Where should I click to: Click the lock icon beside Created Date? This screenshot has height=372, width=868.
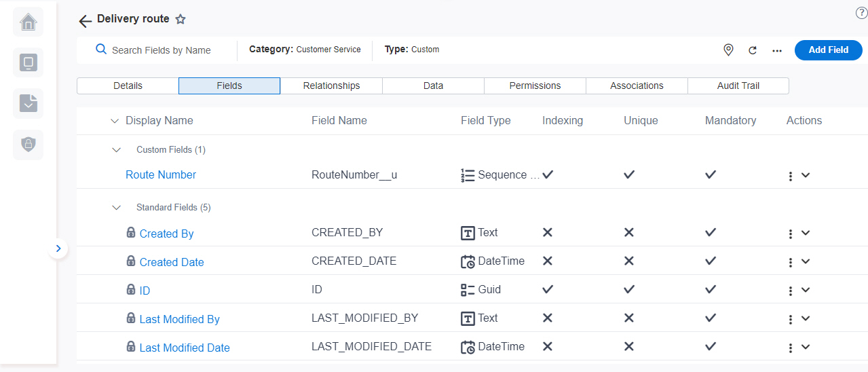[131, 261]
